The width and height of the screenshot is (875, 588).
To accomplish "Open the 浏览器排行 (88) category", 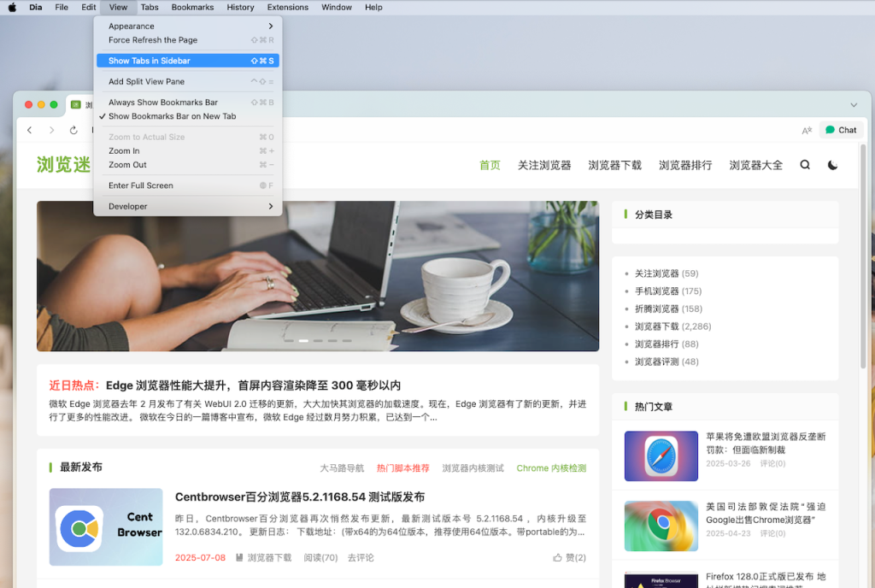I will 667,344.
